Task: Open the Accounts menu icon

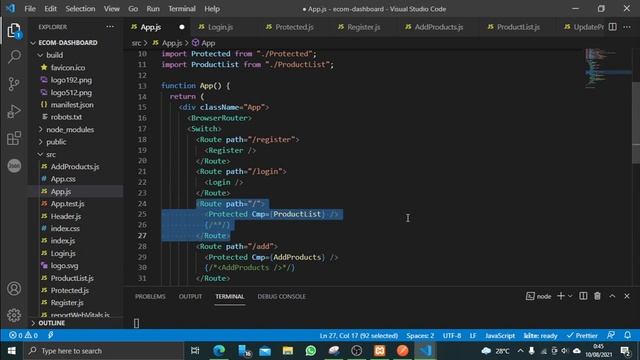Action: pos(14,289)
